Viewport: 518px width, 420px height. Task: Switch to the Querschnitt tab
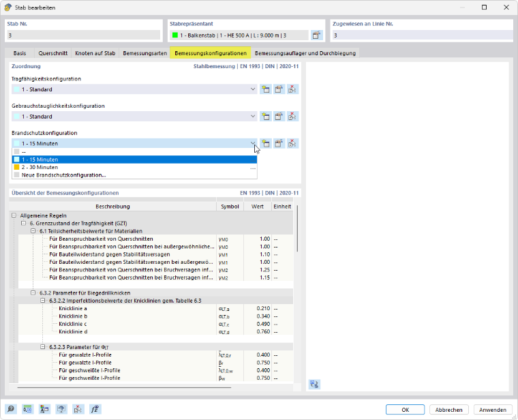(53, 53)
